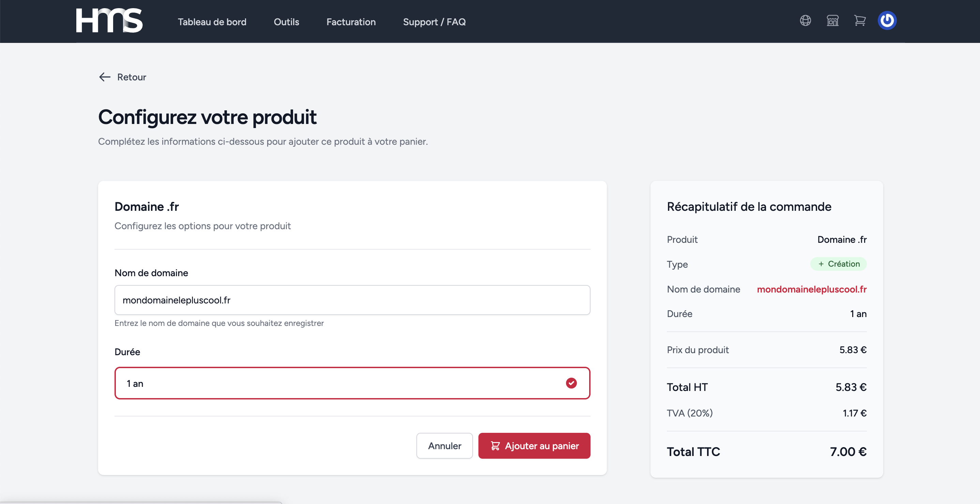Viewport: 980px width, 504px height.
Task: Open the shopping cart icon
Action: click(860, 20)
